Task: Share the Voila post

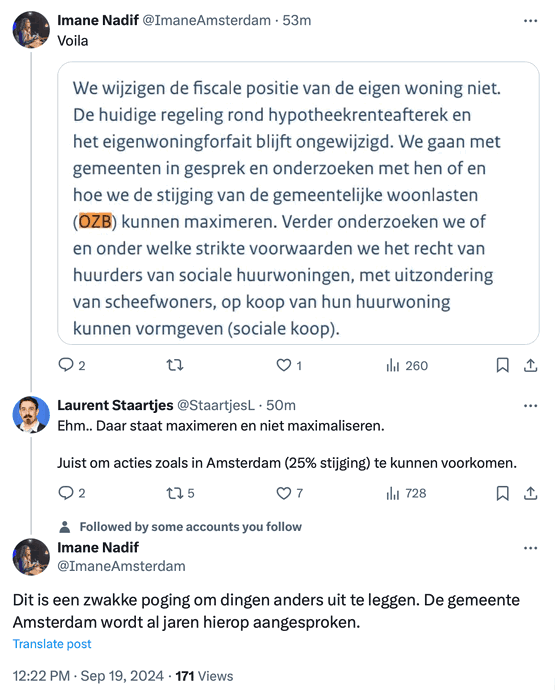Action: point(530,365)
